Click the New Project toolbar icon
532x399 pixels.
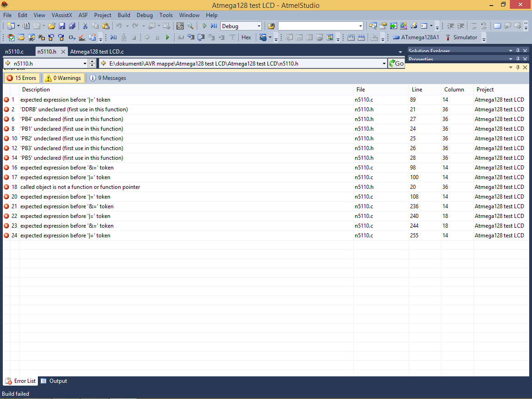tap(11, 26)
